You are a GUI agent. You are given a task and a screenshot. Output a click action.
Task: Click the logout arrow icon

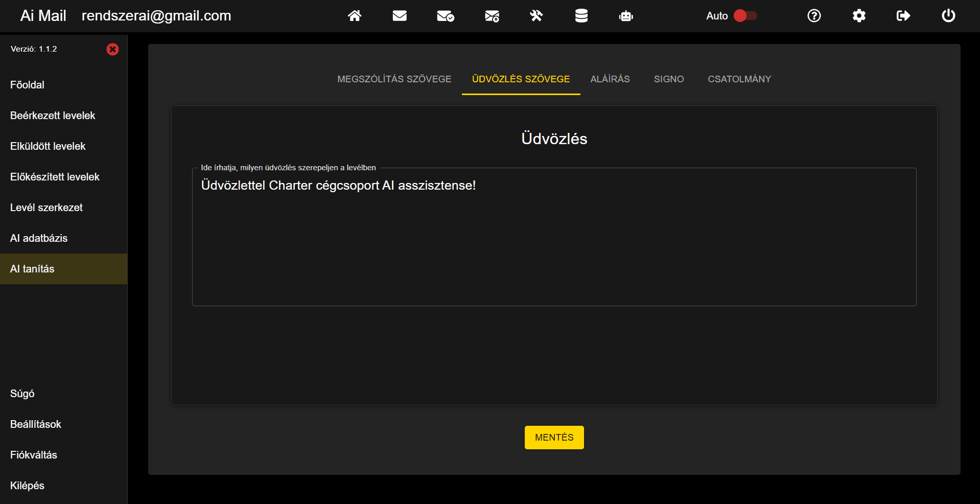tap(903, 16)
